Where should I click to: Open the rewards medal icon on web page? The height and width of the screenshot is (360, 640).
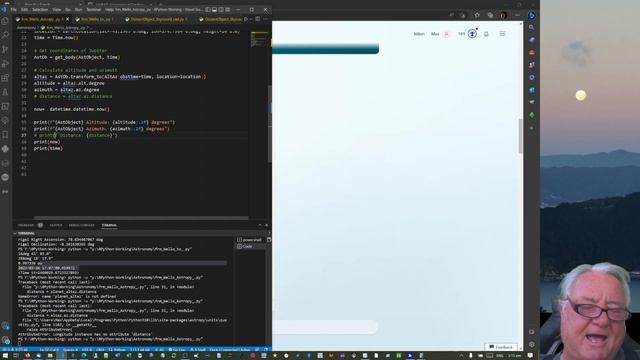click(x=472, y=33)
